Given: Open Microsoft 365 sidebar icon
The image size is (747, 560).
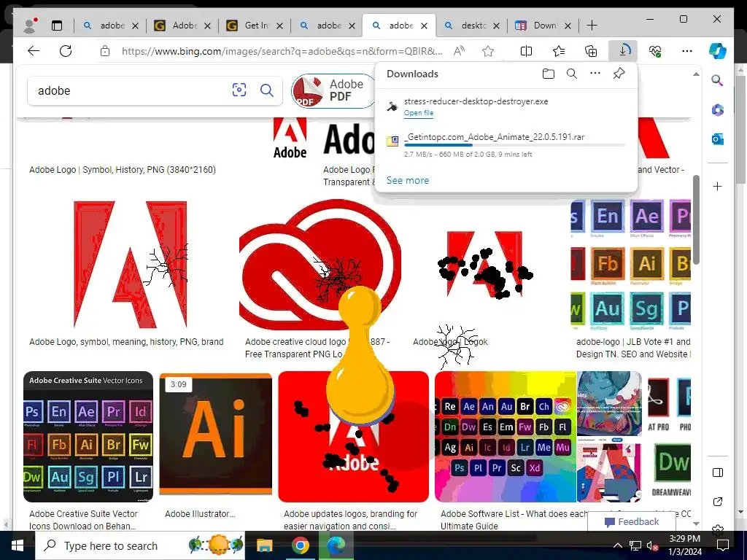Looking at the screenshot, I should (718, 110).
